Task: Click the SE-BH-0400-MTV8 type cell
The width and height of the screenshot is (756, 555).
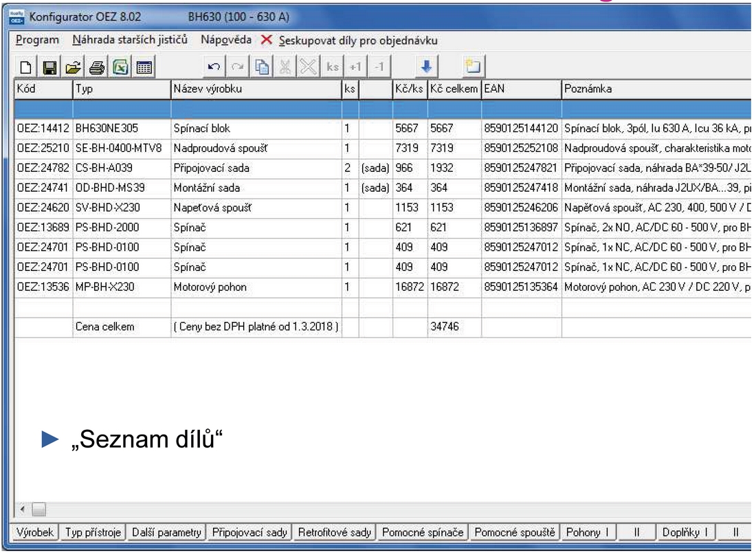Action: point(122,148)
